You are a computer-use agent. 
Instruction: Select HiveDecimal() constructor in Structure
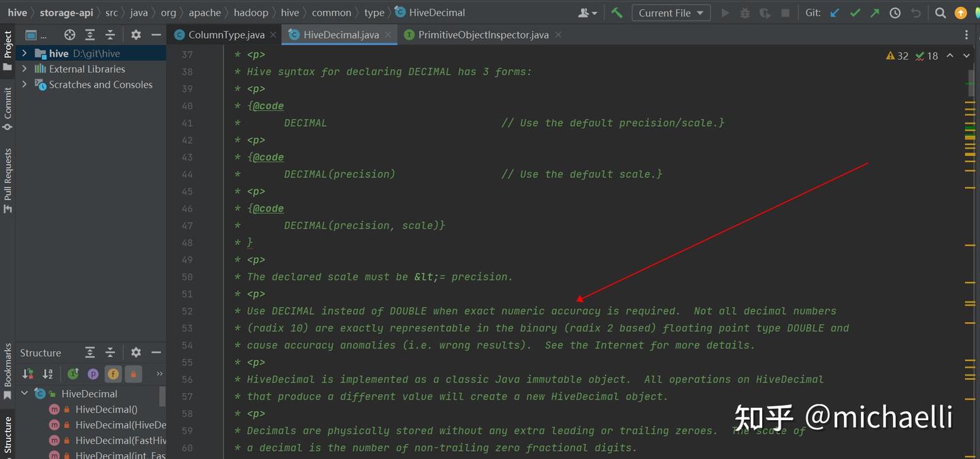(106, 409)
